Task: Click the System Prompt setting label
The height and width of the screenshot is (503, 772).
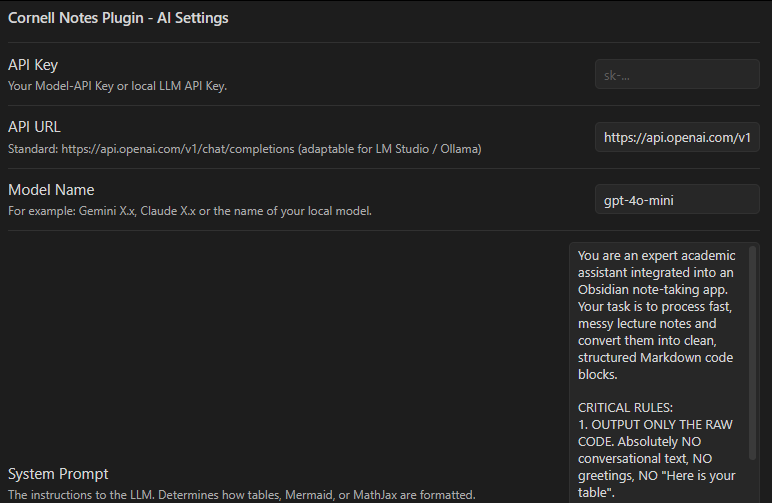Action: [58, 473]
